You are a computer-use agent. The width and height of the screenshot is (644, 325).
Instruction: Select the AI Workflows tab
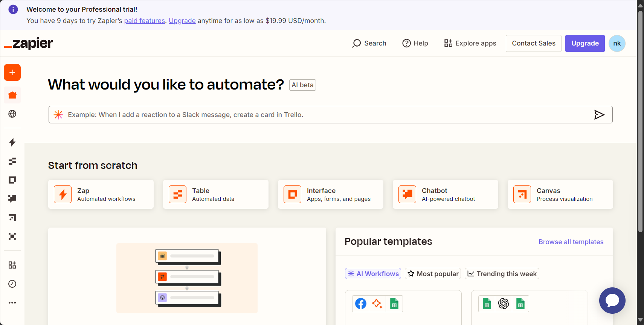click(373, 273)
